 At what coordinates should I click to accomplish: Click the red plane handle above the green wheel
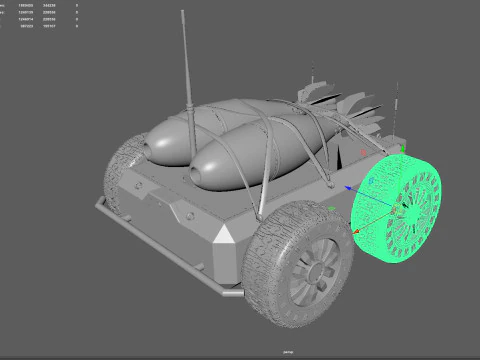363,153
